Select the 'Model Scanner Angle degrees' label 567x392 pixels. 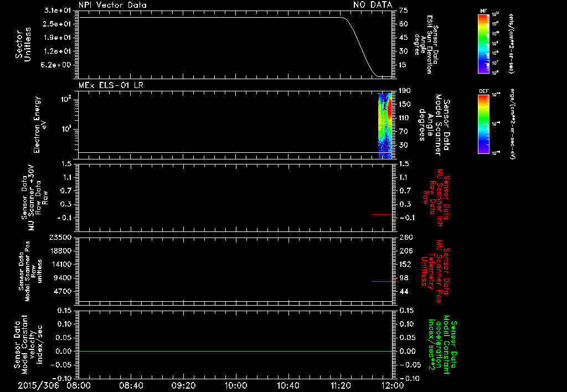point(434,125)
